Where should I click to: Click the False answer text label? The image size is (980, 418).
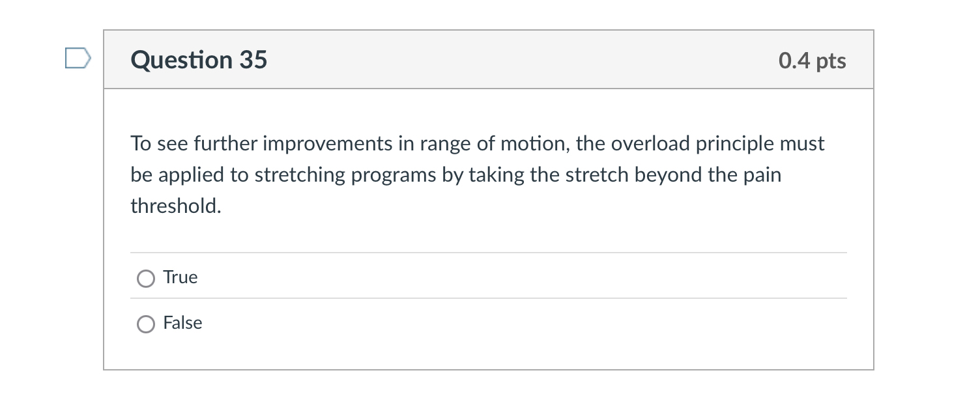click(182, 323)
